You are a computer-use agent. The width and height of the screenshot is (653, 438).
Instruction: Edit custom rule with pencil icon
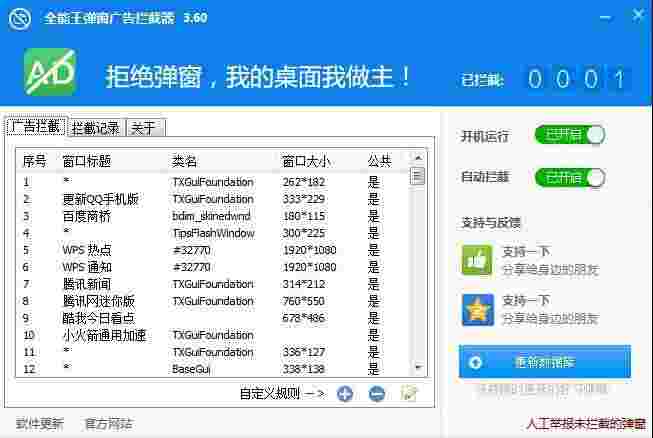tap(409, 393)
